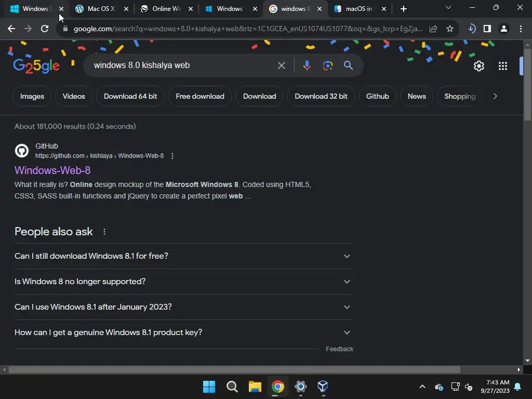
Task: Click the browser forward arrow
Action: coord(28,29)
